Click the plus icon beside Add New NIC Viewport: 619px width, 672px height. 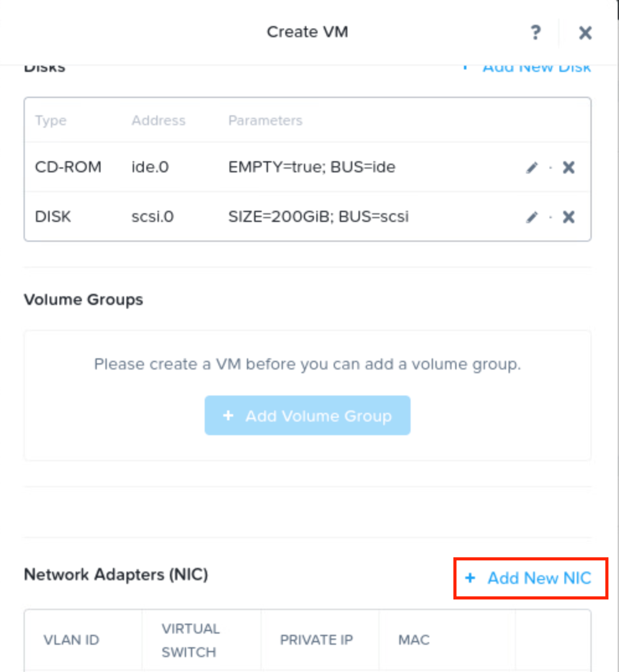(x=470, y=578)
